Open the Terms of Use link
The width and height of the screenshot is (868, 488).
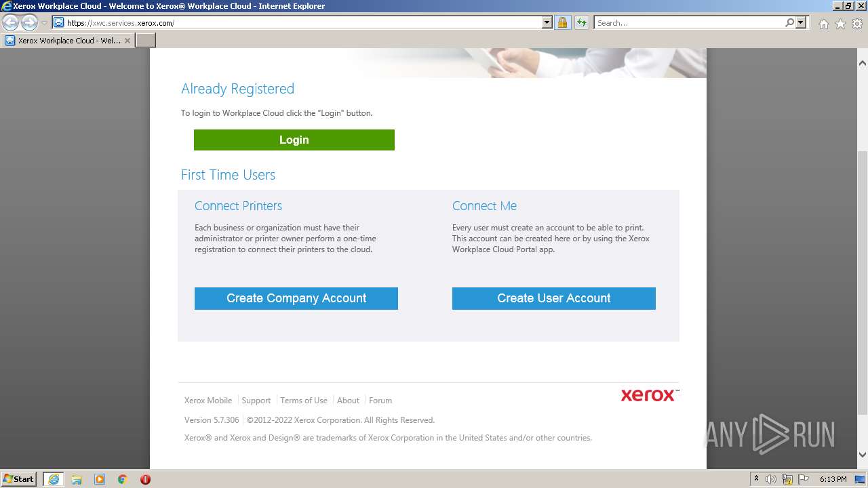pyautogui.click(x=304, y=401)
